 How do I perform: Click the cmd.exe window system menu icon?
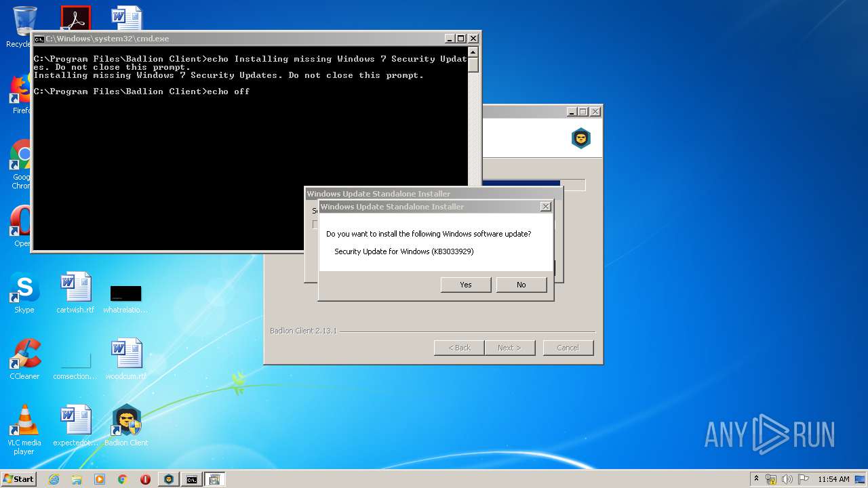click(39, 39)
